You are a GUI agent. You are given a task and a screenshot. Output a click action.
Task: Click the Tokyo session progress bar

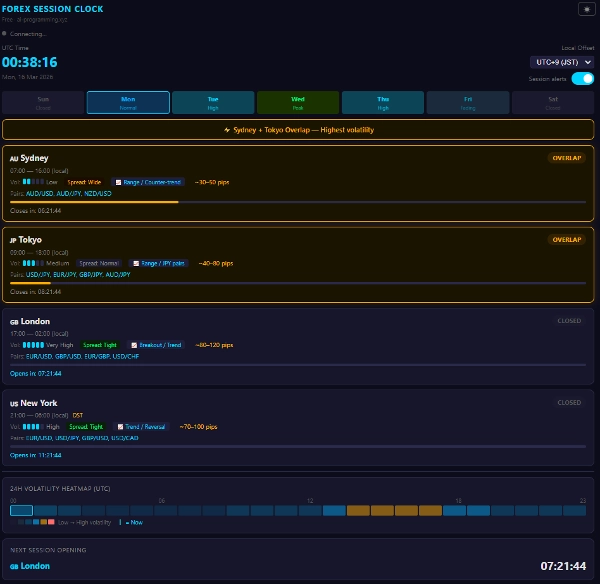[298, 283]
